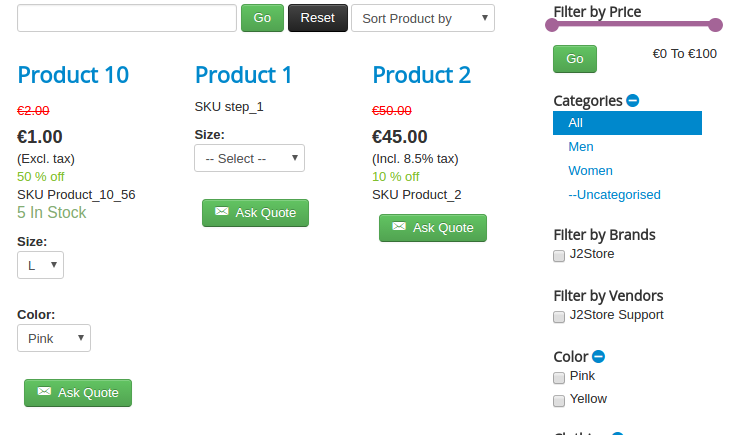Open the Product 2 title link
Screen dimensions: 733x435
coord(421,75)
